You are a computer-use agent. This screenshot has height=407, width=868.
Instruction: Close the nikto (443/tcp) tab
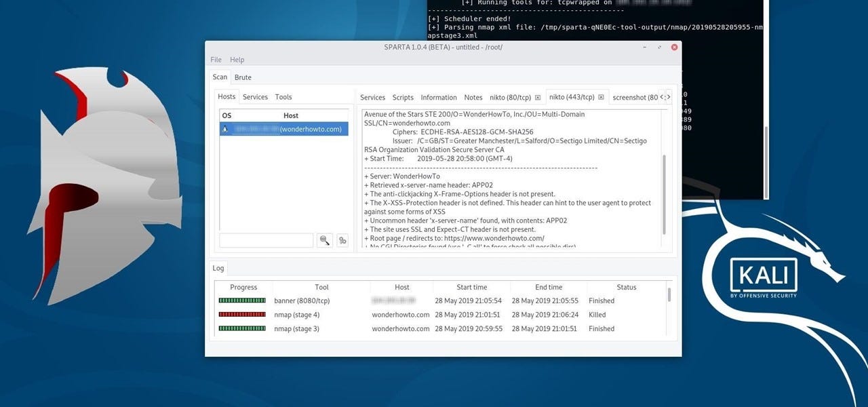click(x=601, y=98)
